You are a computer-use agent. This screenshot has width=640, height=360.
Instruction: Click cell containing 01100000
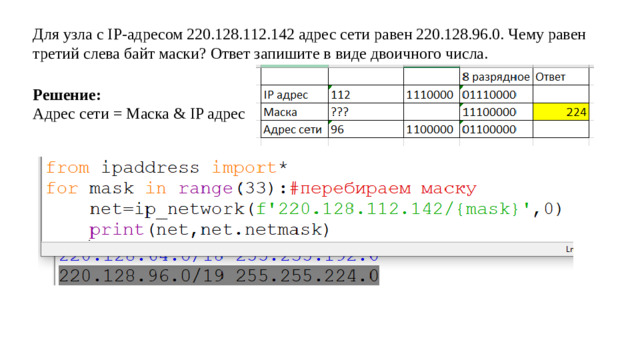coord(496,129)
